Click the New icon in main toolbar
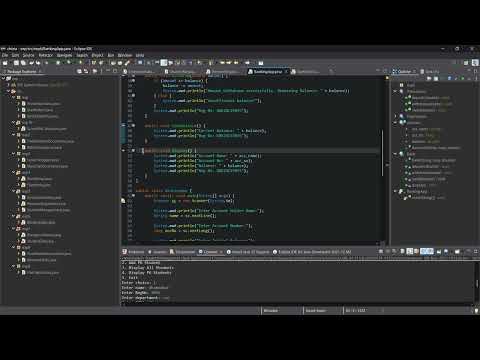The width and height of the screenshot is (480, 360). click(5, 63)
